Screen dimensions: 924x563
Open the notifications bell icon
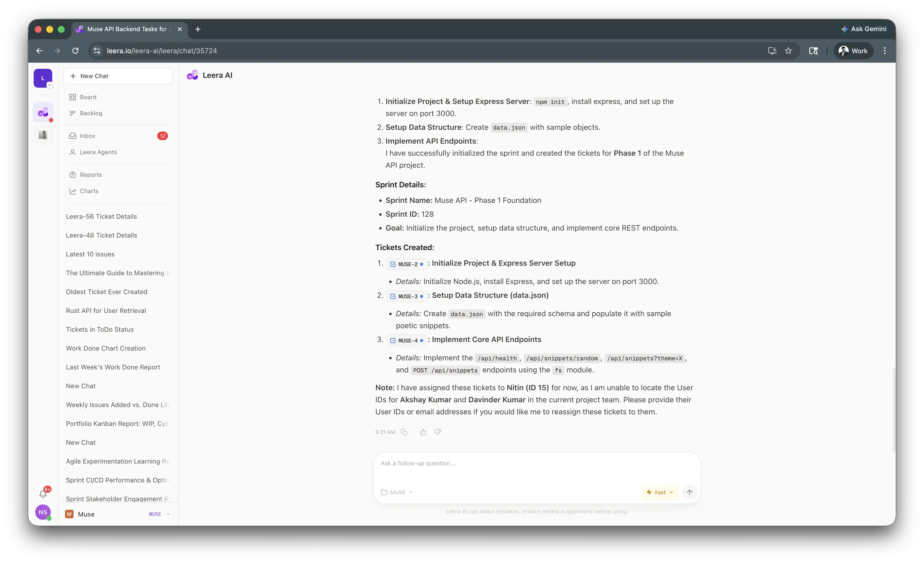pos(43,494)
